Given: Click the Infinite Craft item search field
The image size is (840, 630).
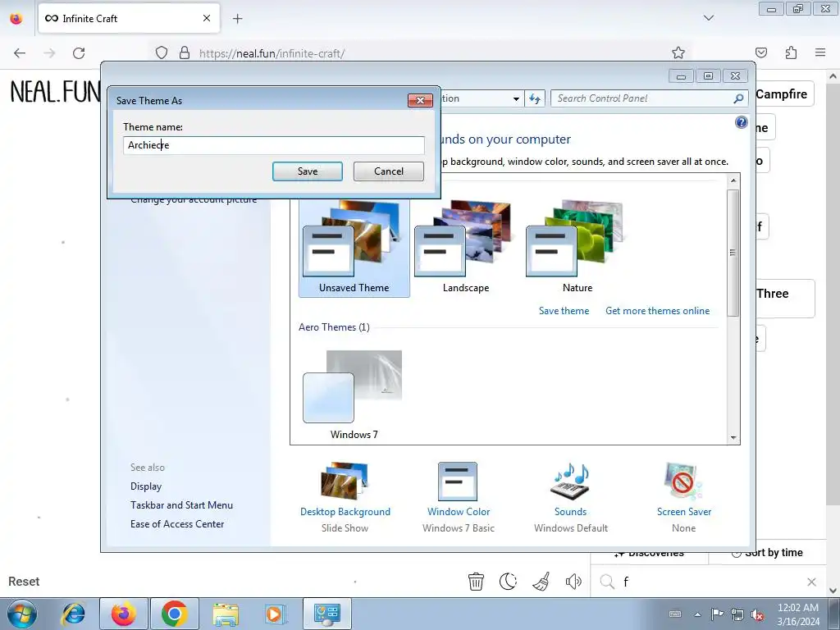Looking at the screenshot, I should pyautogui.click(x=710, y=582).
